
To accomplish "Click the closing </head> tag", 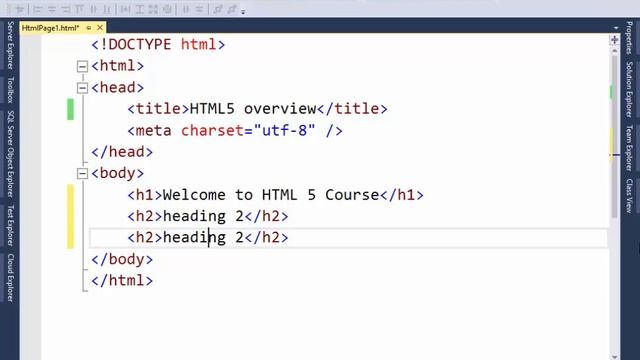I will click(x=122, y=152).
